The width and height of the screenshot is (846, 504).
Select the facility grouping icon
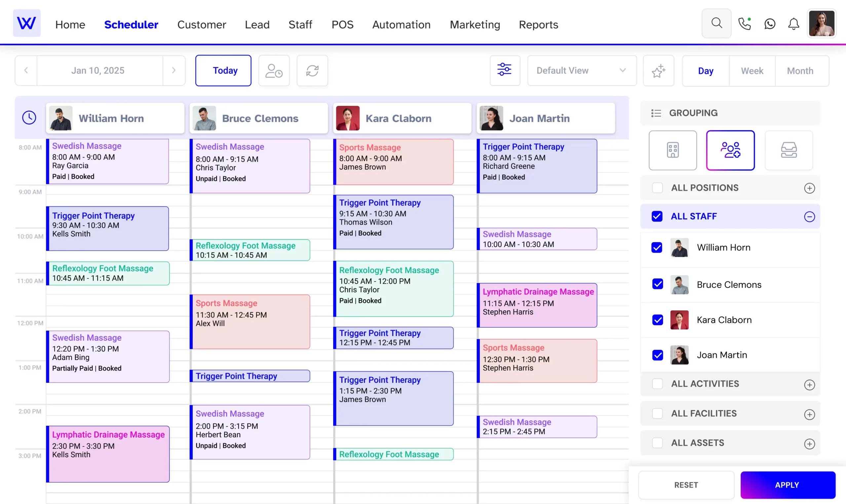tap(673, 150)
